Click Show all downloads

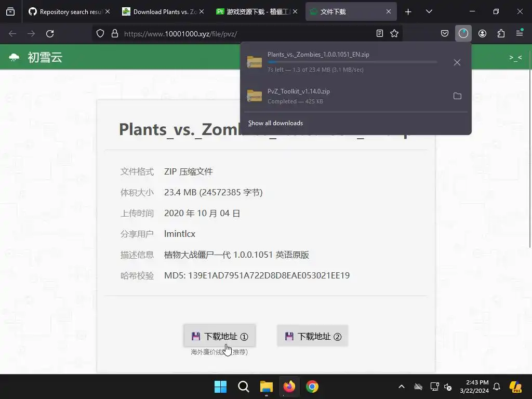coord(275,123)
